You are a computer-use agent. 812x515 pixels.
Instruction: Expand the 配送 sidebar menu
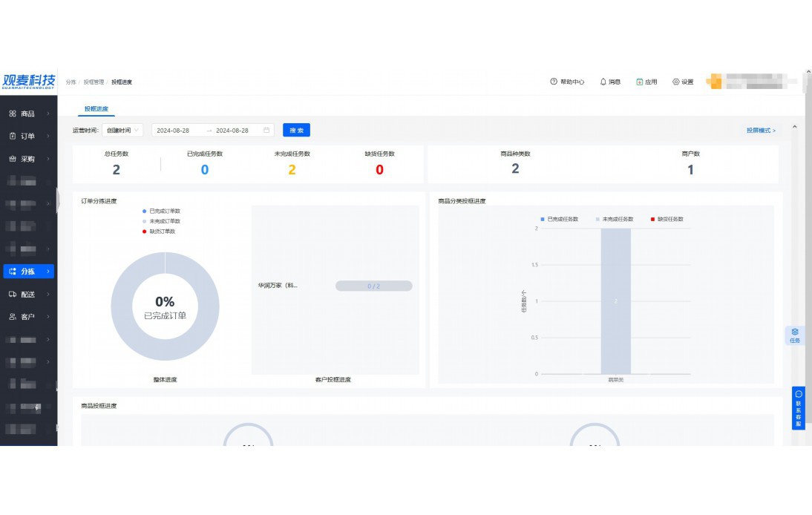pos(28,294)
